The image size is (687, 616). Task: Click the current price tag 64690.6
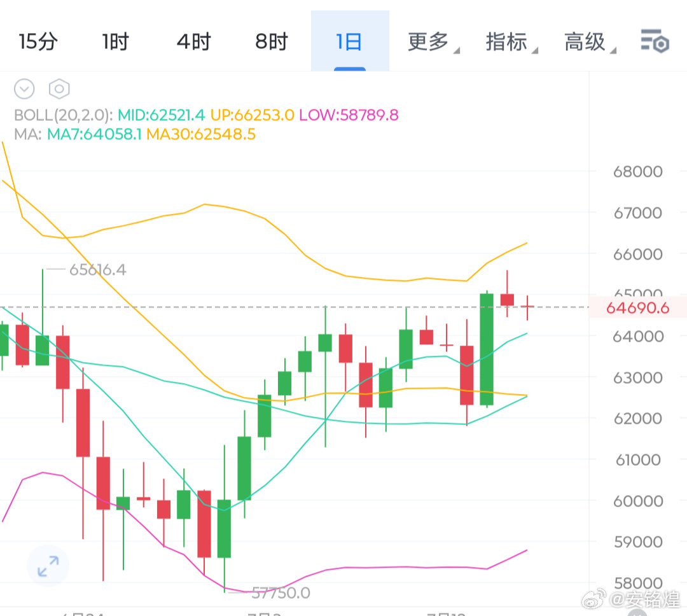click(637, 308)
